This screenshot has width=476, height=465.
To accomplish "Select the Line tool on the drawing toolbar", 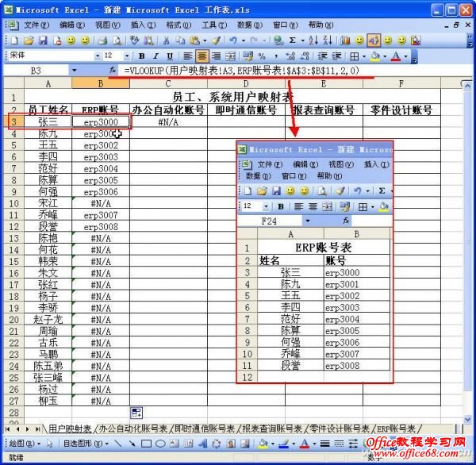I will pos(117,444).
